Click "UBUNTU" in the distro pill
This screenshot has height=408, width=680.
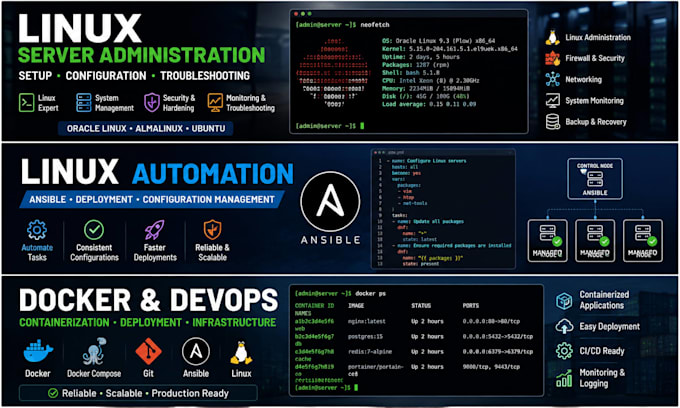click(208, 128)
